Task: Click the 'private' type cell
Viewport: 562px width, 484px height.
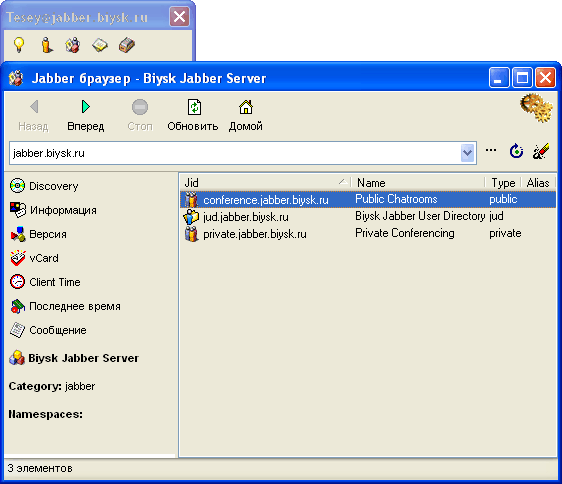Action: pos(505,233)
